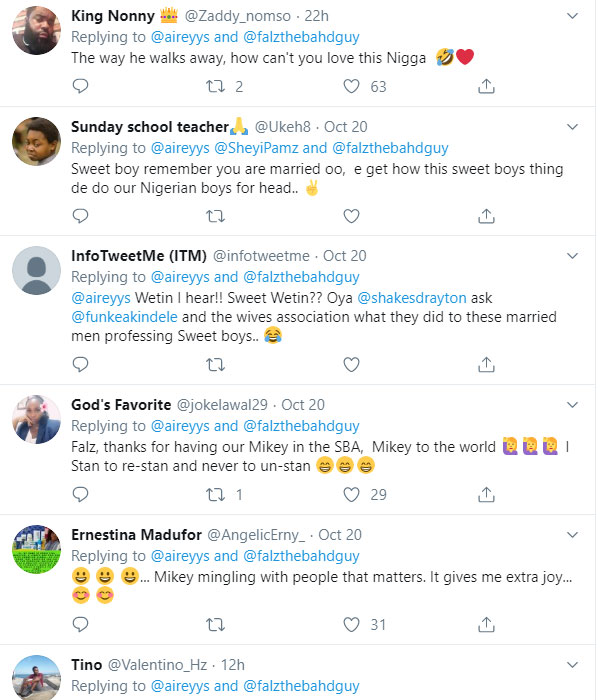This screenshot has width=600, height=700.
Task: Retweet God's Favorite tweet
Action: coord(215,494)
